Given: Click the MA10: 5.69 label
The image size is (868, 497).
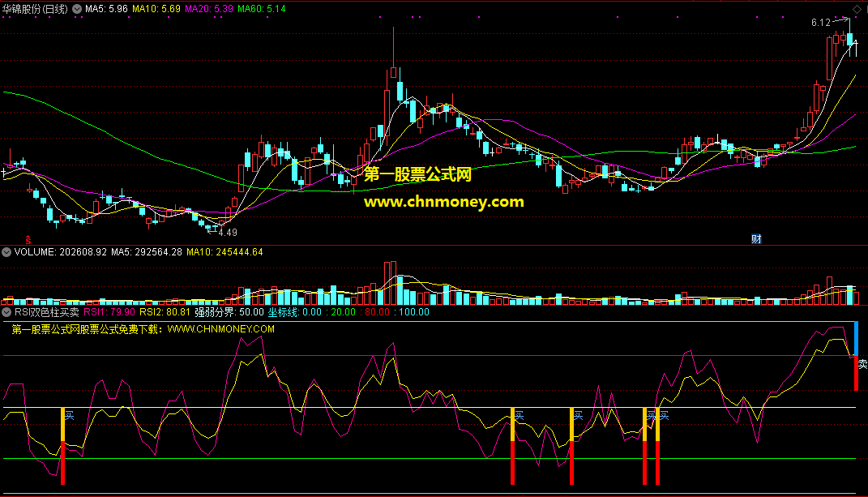Looking at the screenshot, I should pos(156,9).
